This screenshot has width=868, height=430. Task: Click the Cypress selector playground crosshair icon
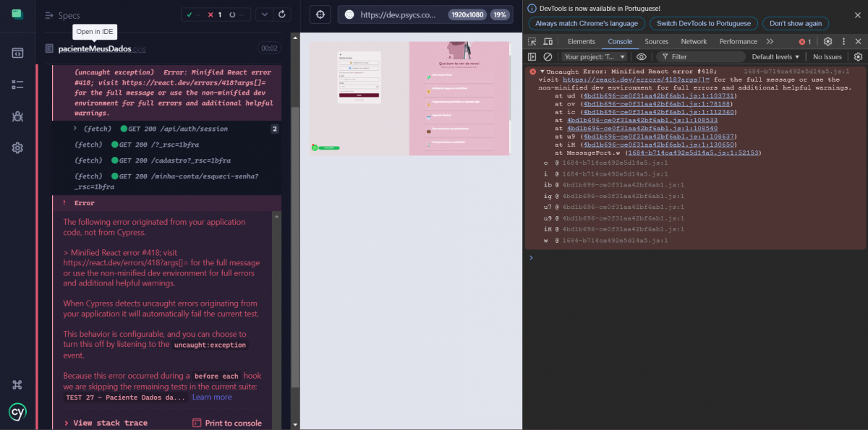tap(320, 14)
